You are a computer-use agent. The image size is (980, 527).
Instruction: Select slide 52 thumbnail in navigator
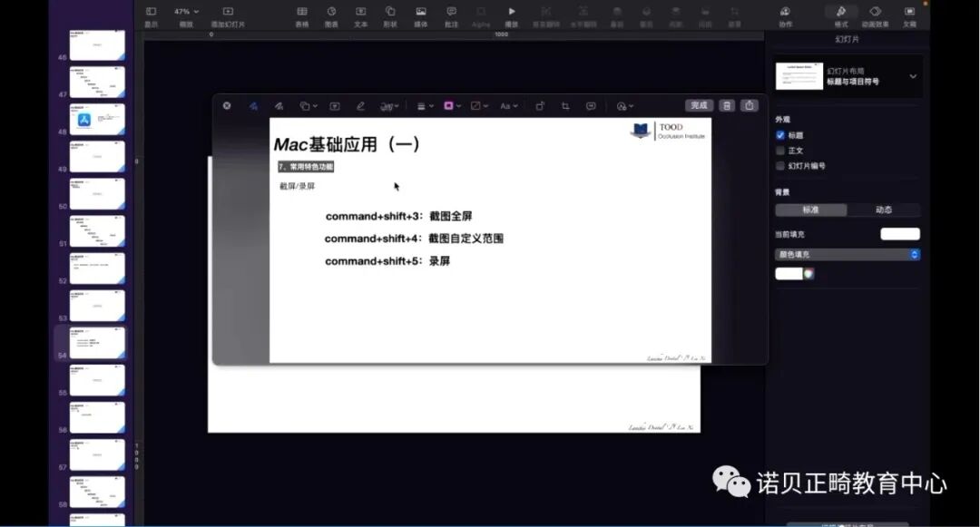point(97,268)
